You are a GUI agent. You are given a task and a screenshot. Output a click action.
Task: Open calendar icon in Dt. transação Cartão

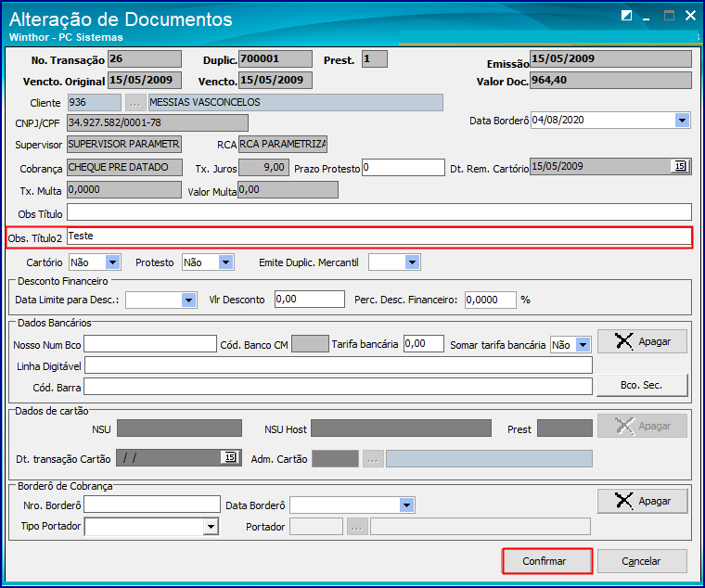click(x=230, y=457)
